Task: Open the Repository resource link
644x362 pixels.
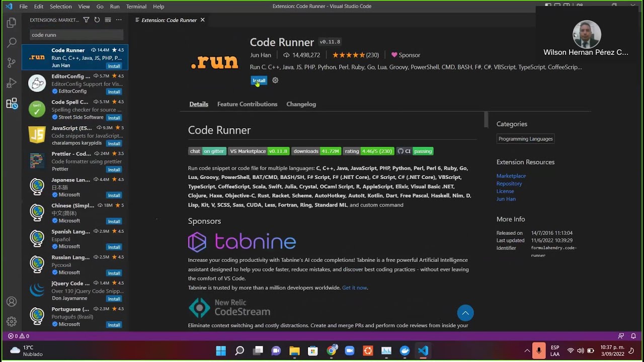Action: coord(509,184)
